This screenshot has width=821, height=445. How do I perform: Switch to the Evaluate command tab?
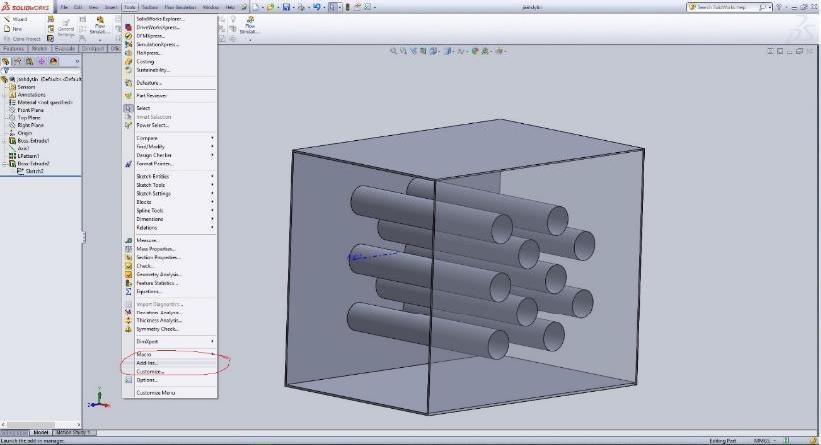(65, 49)
